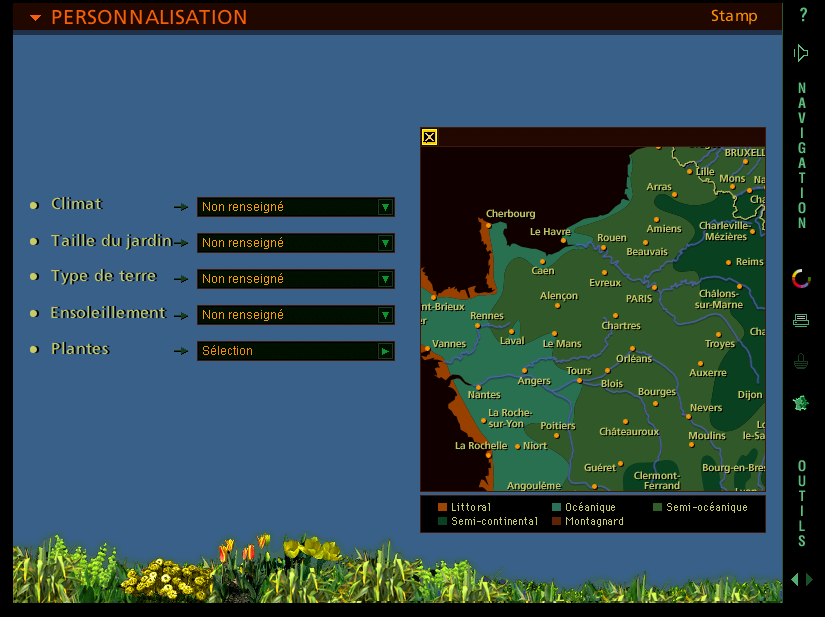Image resolution: width=825 pixels, height=617 pixels.
Task: Click the printer icon
Action: click(x=801, y=320)
